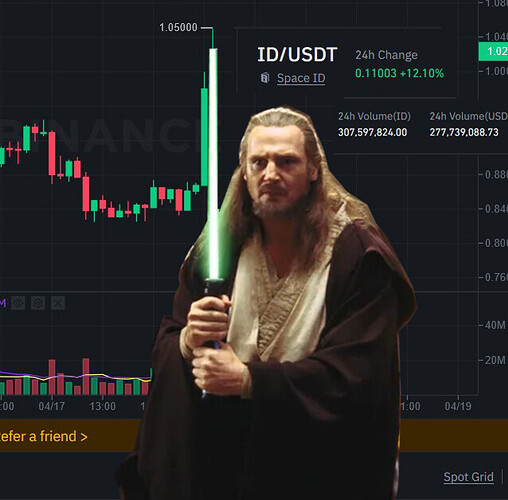This screenshot has width=508, height=500.
Task: Open volume indicator settings gear icon
Action: click(38, 303)
